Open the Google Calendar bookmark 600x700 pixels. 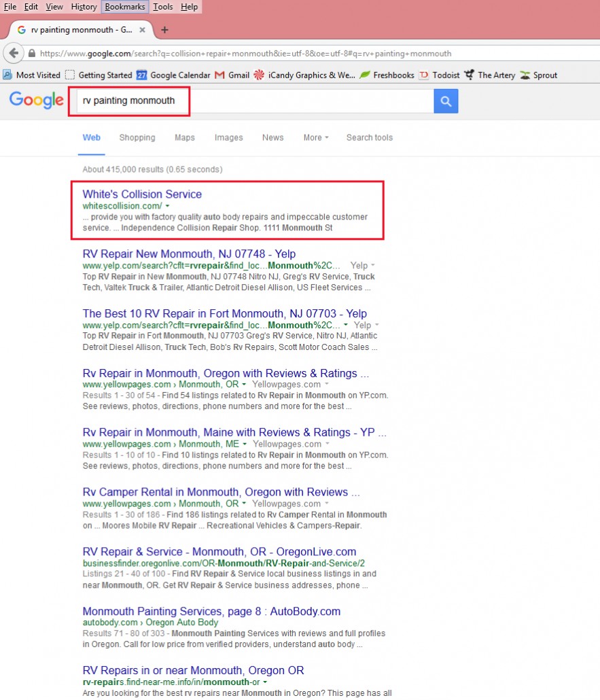[173, 75]
